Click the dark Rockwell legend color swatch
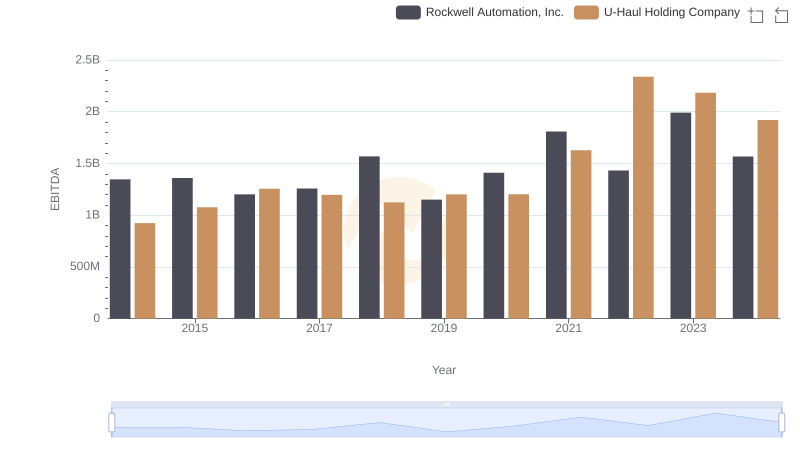The height and width of the screenshot is (461, 800). [x=407, y=13]
